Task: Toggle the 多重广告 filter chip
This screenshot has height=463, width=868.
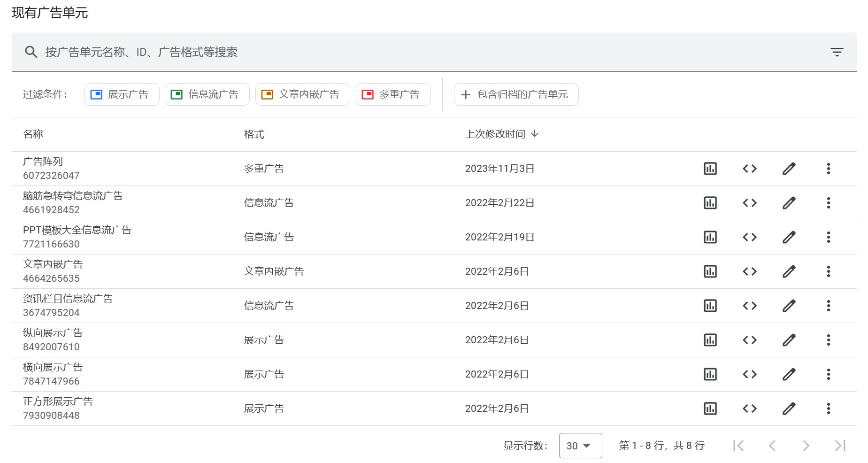Action: click(x=393, y=94)
